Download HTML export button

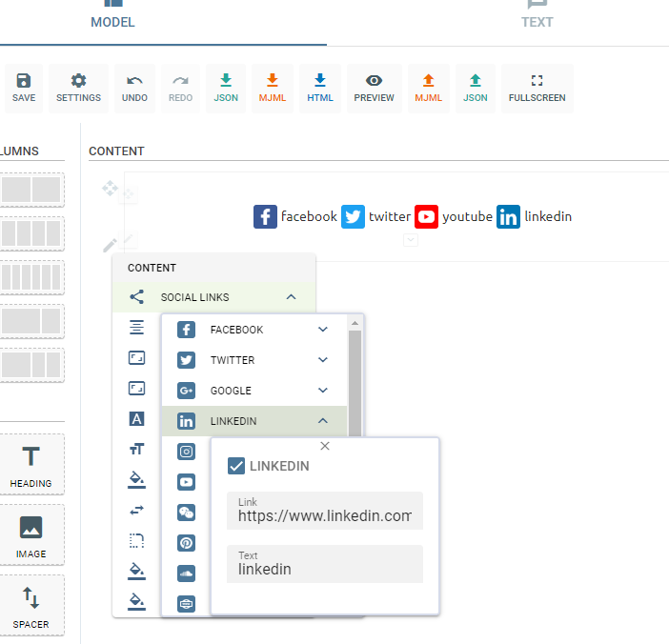tap(320, 89)
